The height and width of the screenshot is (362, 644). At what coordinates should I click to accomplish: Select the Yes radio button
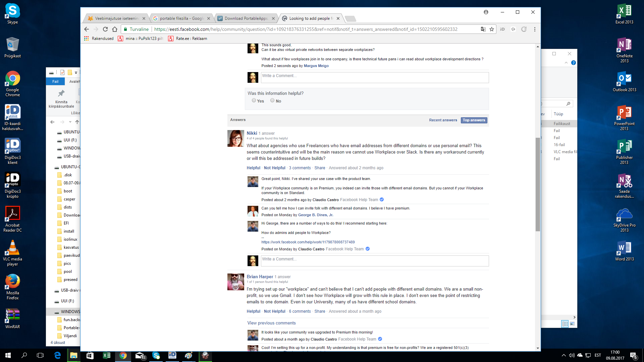pos(254,101)
